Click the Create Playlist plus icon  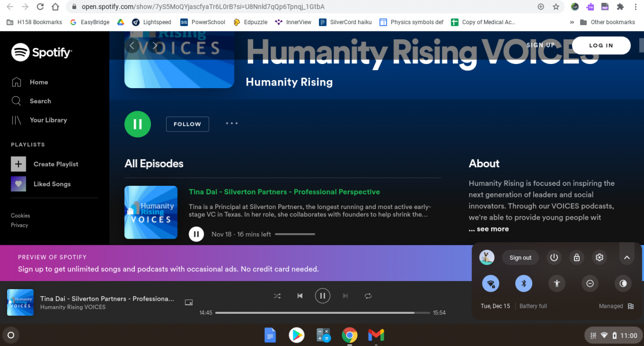click(x=18, y=164)
